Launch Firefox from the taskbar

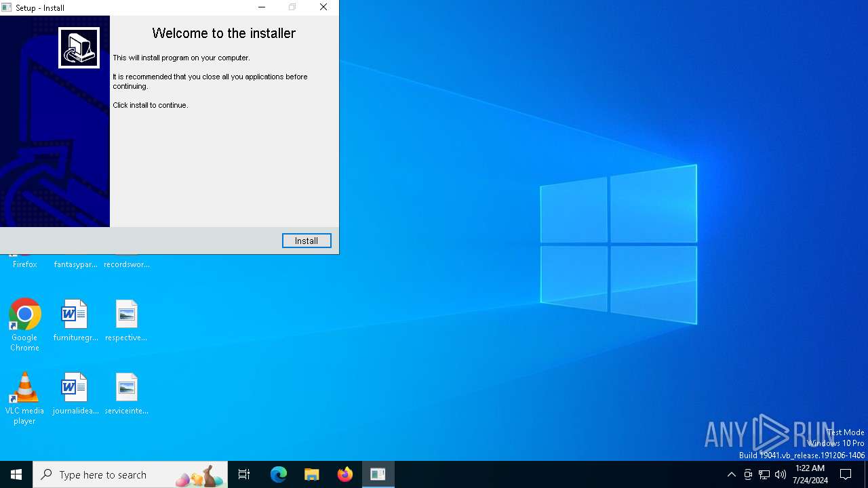click(x=345, y=474)
